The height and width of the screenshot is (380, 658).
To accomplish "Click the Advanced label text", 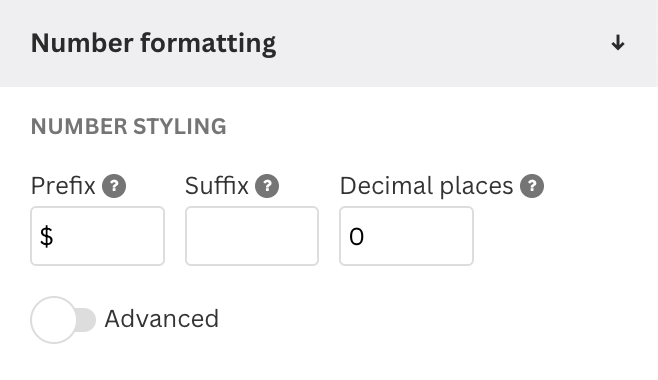I will tap(162, 319).
